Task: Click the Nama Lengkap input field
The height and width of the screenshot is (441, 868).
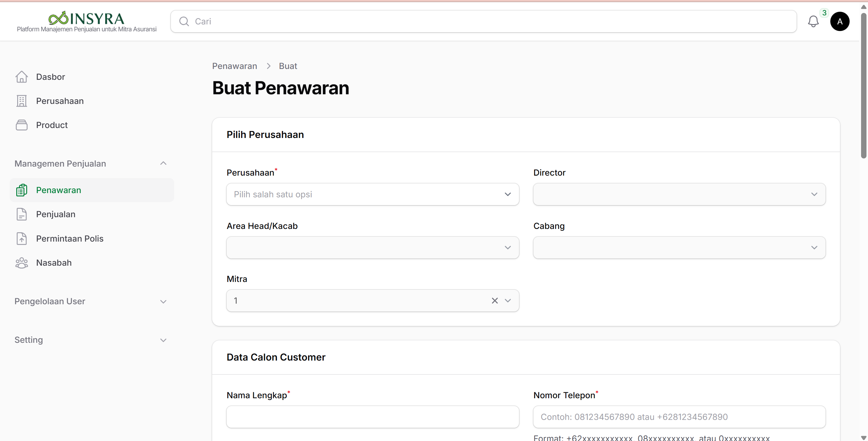Action: [x=373, y=417]
